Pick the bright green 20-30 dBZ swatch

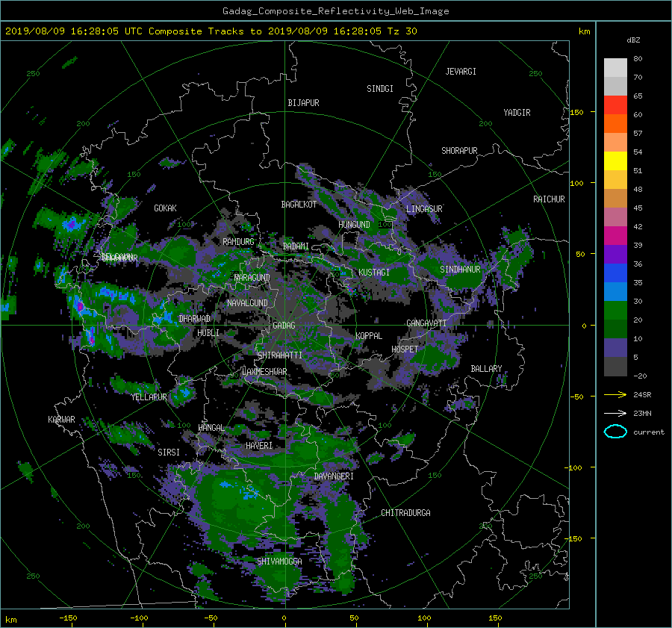click(615, 310)
